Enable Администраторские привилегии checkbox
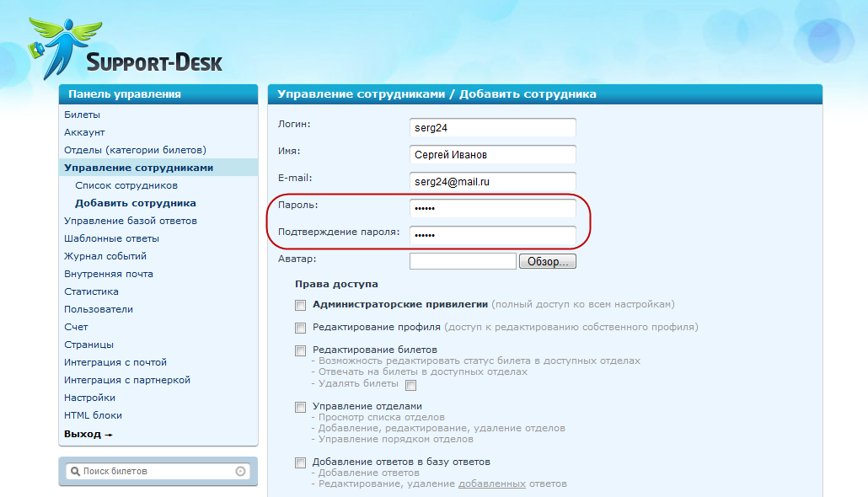This screenshot has height=497, width=868. tap(300, 305)
